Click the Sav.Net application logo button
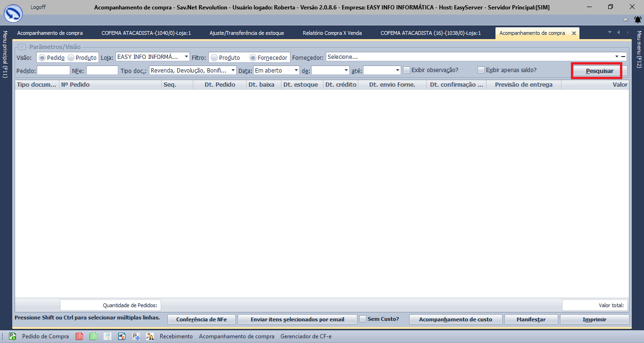 13,13
